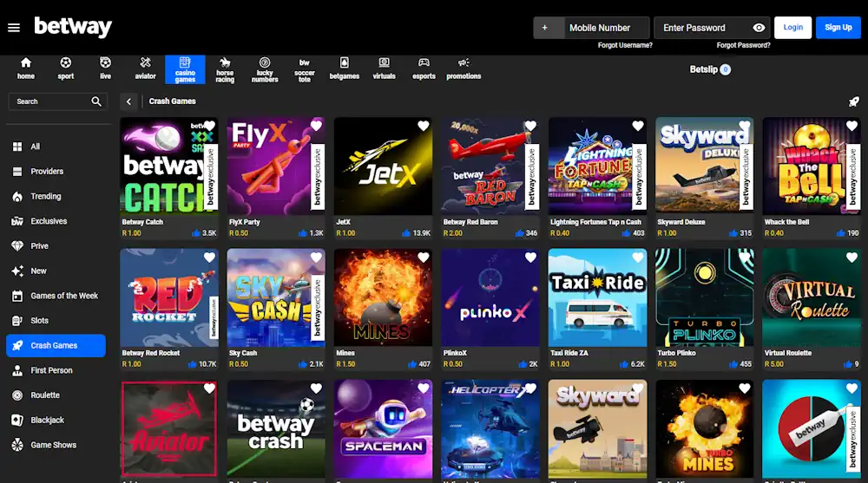Open the sport section
The height and width of the screenshot is (483, 868).
[66, 69]
